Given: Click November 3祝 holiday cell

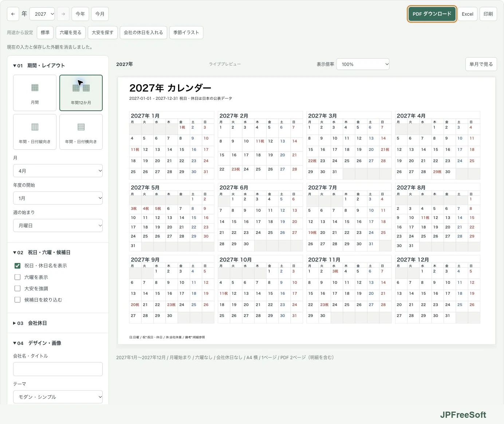Looking at the screenshot, I should pos(336,274).
